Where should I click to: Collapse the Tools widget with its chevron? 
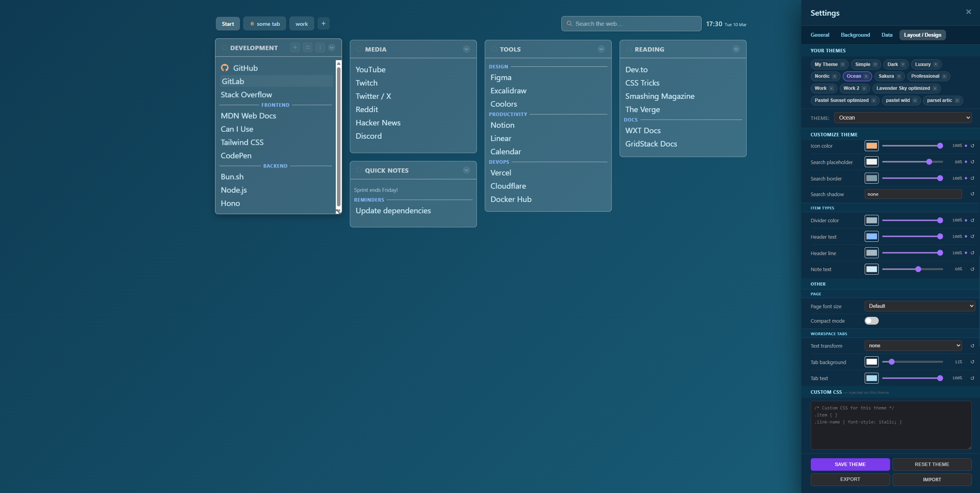point(601,49)
